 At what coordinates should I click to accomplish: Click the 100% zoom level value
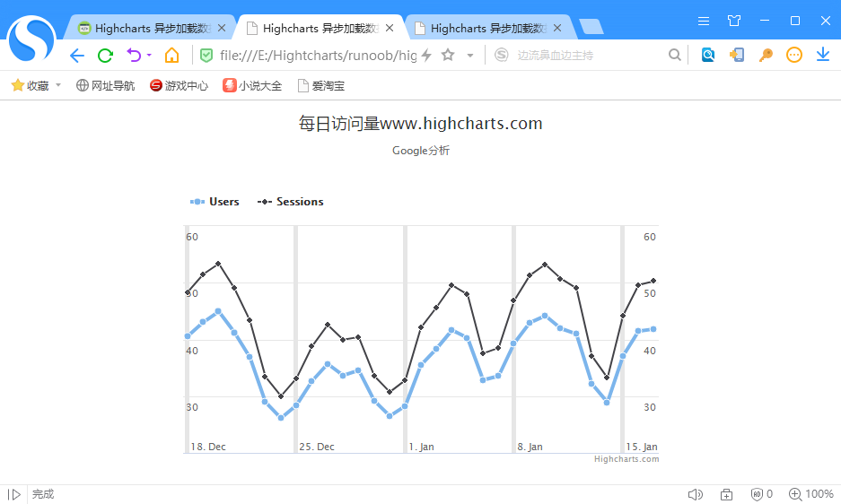tap(819, 494)
